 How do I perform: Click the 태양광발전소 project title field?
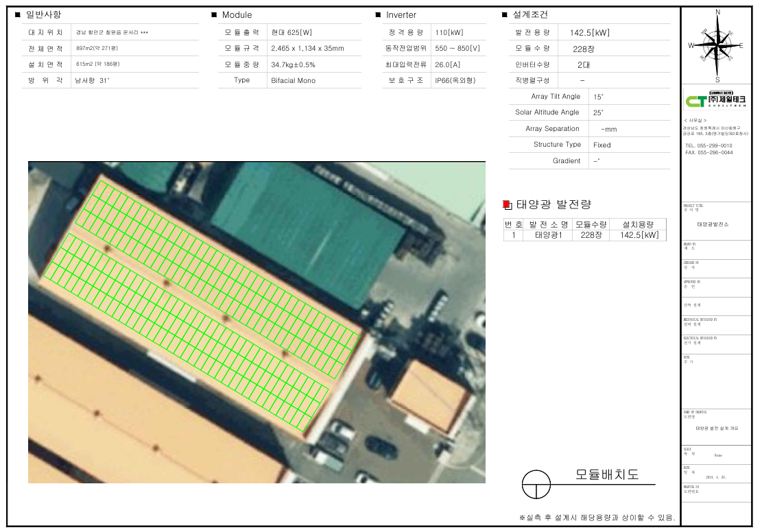point(713,224)
